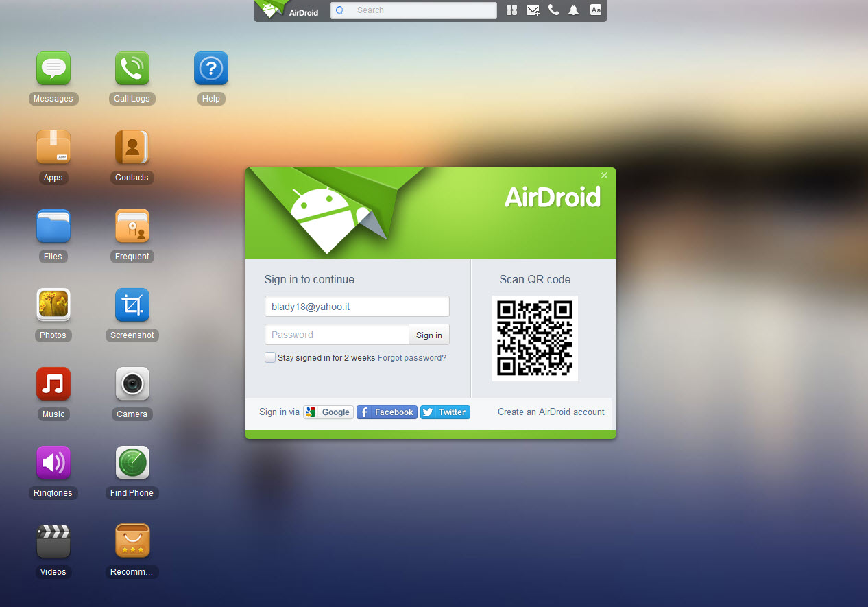The image size is (868, 607).
Task: Check Stay signed in for 2 weeks
Action: point(270,357)
